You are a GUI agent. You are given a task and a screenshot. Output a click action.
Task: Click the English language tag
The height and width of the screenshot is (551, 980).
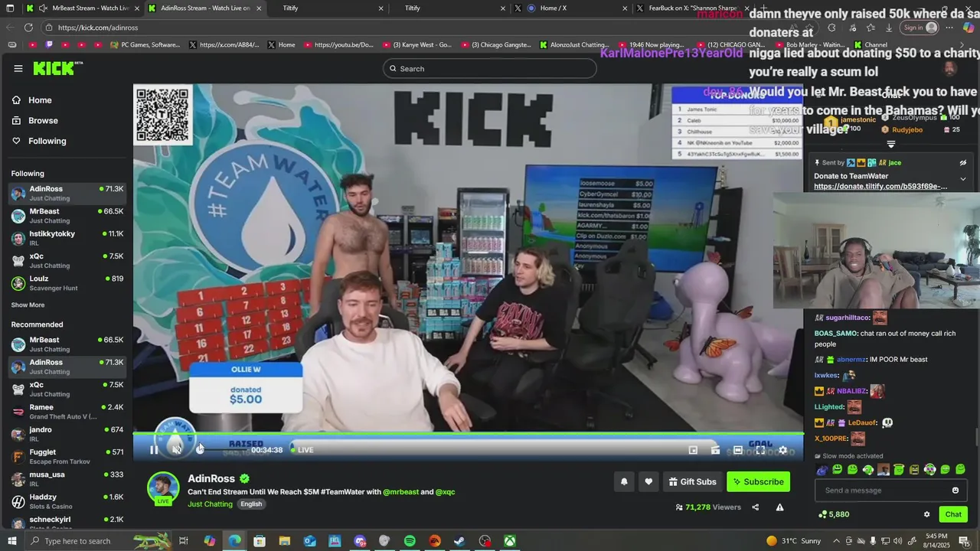(x=251, y=504)
